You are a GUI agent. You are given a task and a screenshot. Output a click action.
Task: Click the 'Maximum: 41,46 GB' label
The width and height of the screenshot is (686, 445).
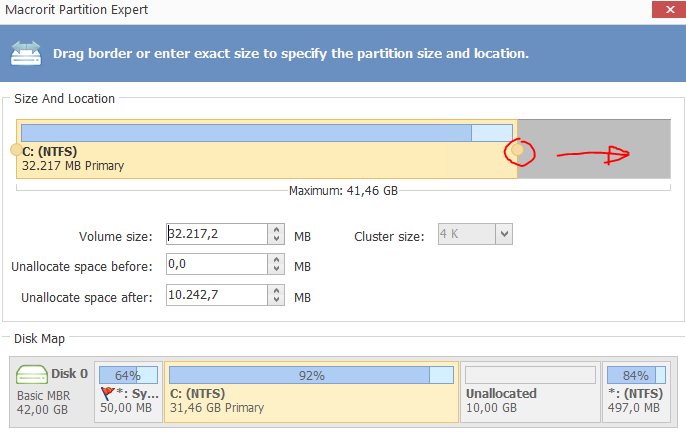[x=343, y=191]
